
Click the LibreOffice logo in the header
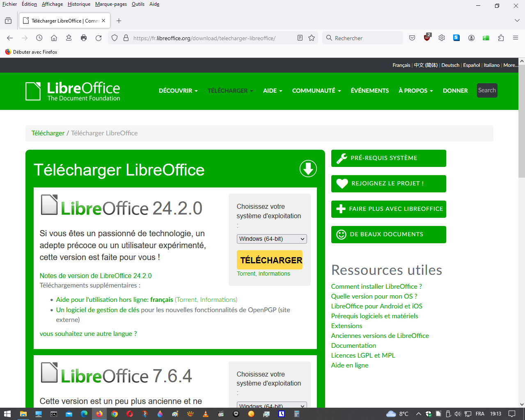(x=73, y=91)
